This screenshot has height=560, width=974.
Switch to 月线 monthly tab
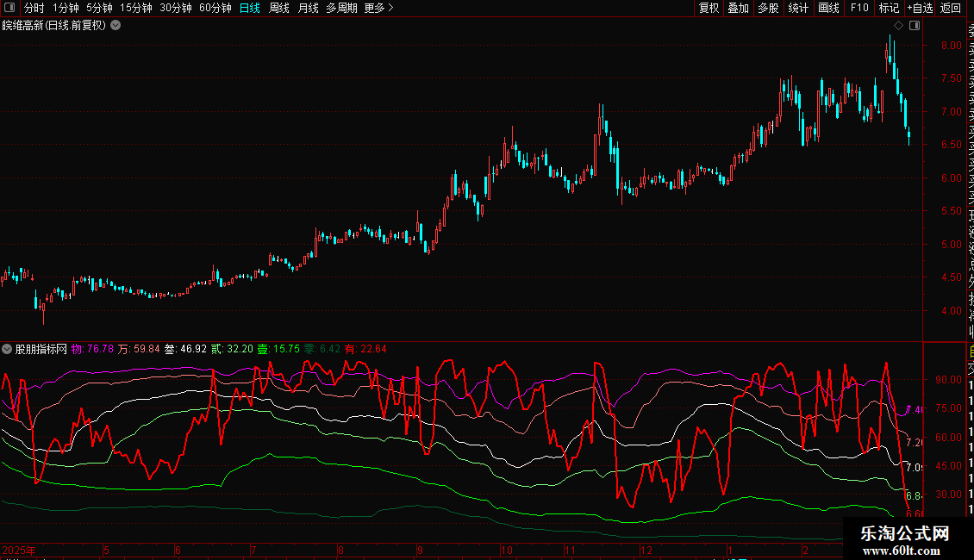308,8
